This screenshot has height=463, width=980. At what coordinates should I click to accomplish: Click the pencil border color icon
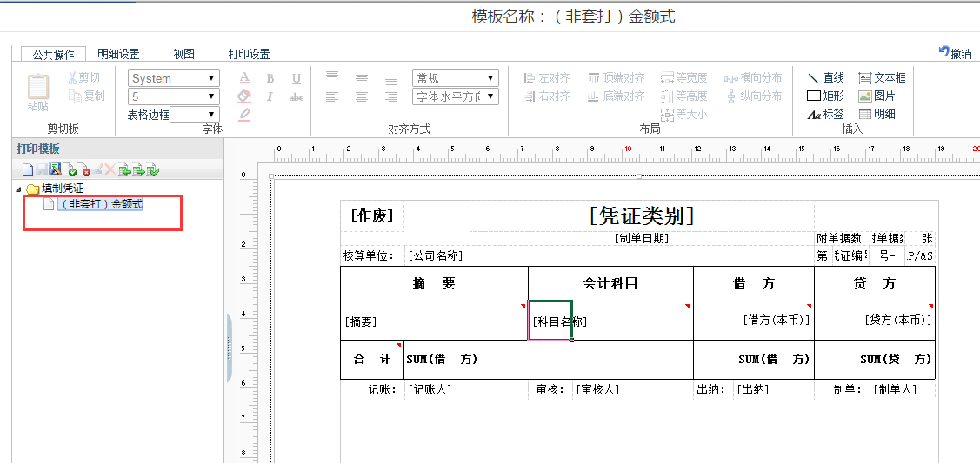pos(244,115)
